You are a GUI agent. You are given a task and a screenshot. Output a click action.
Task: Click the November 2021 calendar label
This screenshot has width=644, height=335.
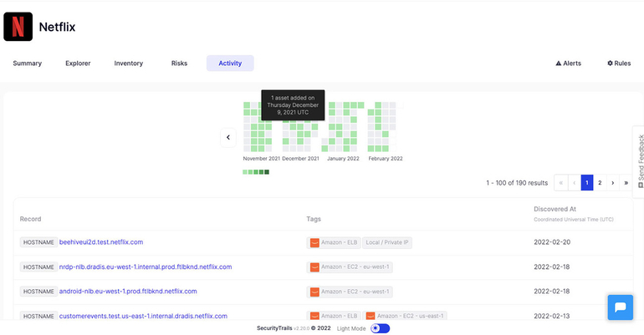tap(261, 159)
